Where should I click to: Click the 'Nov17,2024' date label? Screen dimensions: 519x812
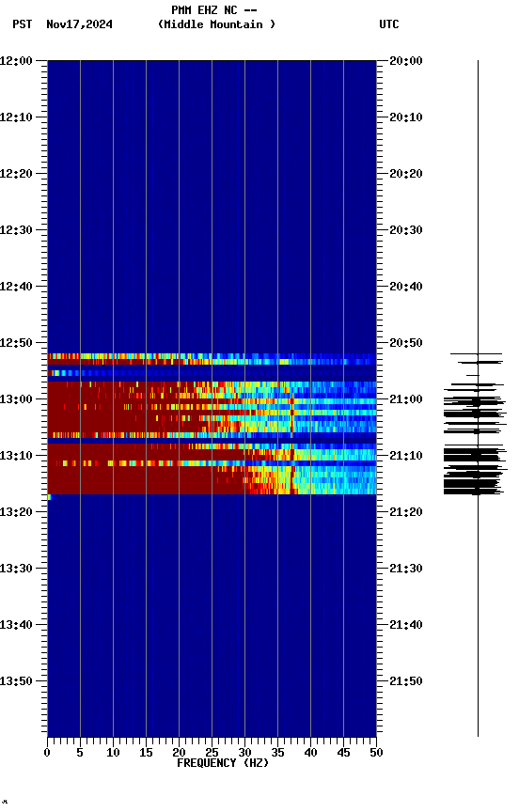[79, 24]
